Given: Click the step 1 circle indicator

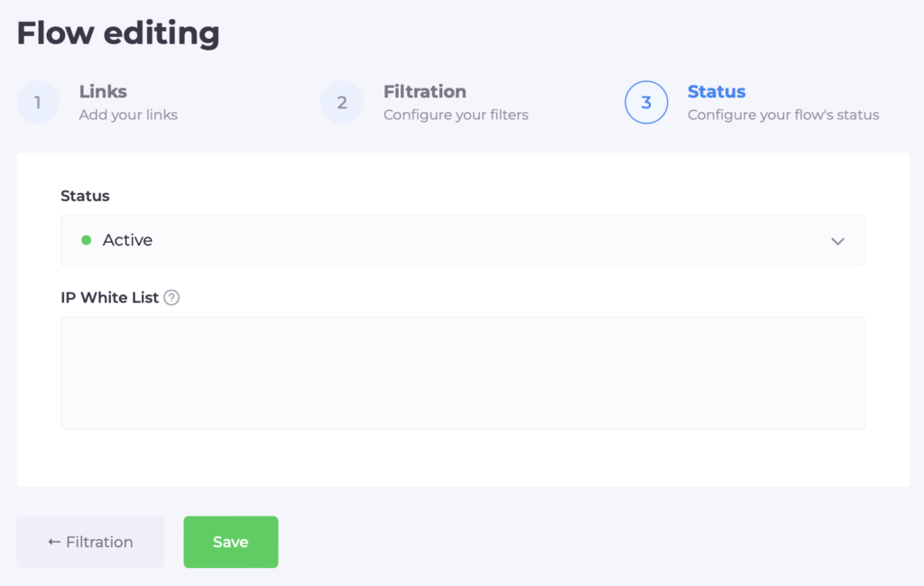Looking at the screenshot, I should click(x=37, y=102).
